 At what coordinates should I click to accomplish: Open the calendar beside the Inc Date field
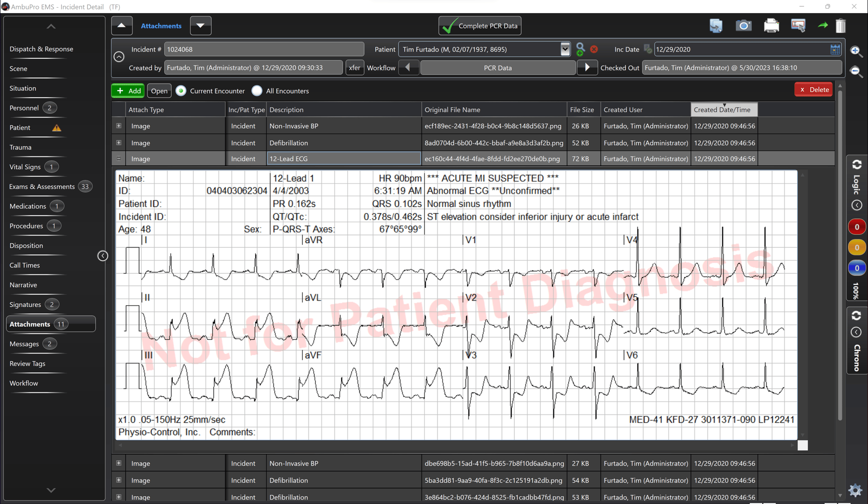(x=835, y=49)
